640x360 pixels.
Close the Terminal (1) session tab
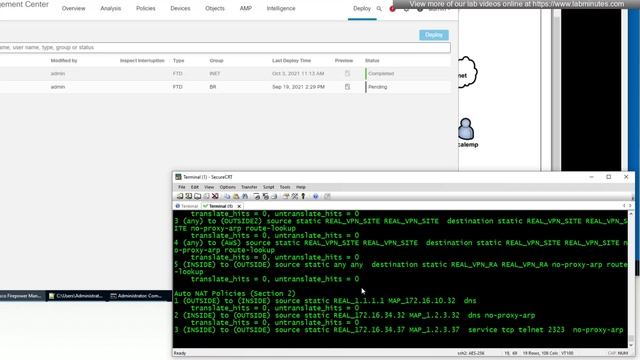pos(239,206)
